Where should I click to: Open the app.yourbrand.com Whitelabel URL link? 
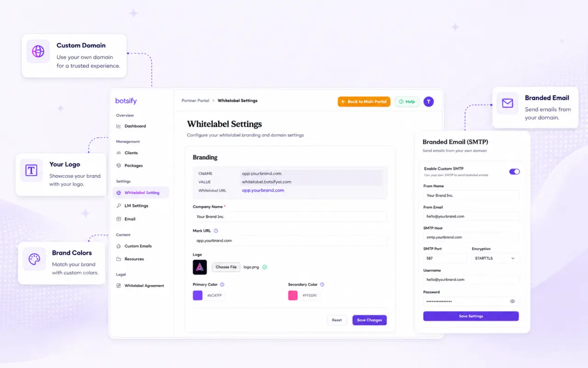pyautogui.click(x=263, y=190)
